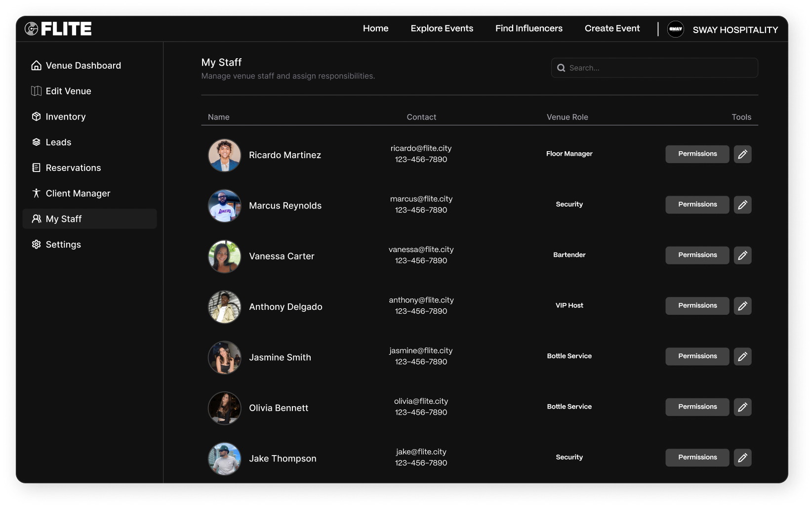Click Permissions button for Ricardo Martinez
Screen dimensions: 812x507
tap(697, 154)
